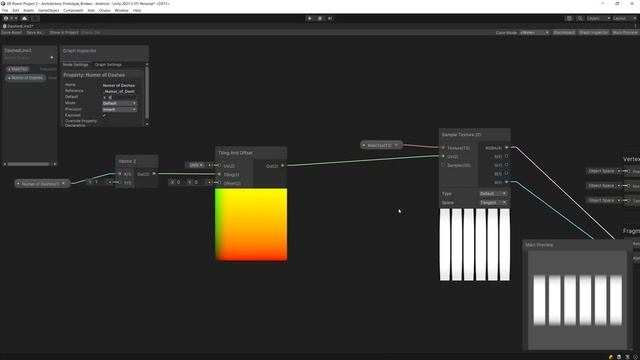Open the toolbar search magnifier icon
Screen dimensions: 640x360
[580, 18]
